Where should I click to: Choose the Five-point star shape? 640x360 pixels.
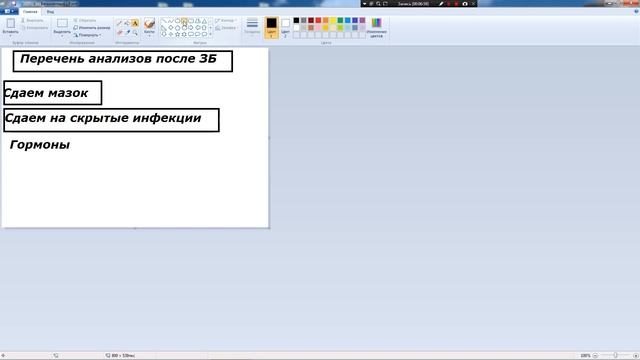tap(178, 34)
